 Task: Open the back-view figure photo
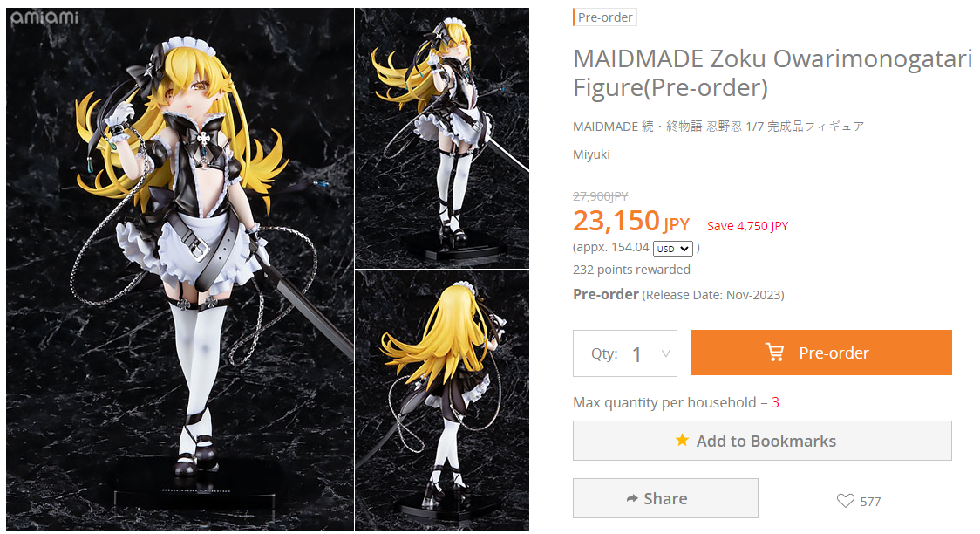pos(442,400)
